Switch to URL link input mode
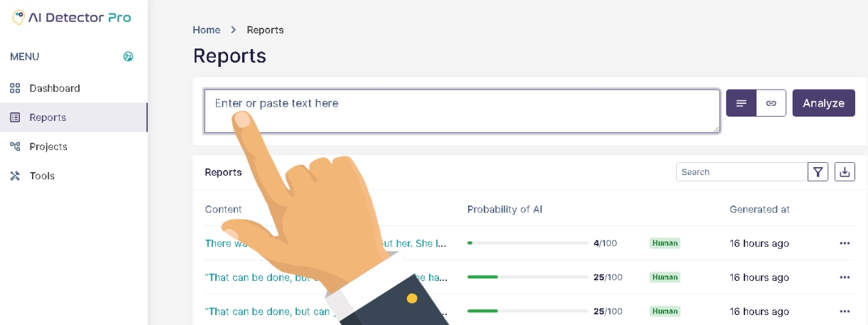868x325 pixels. click(771, 103)
